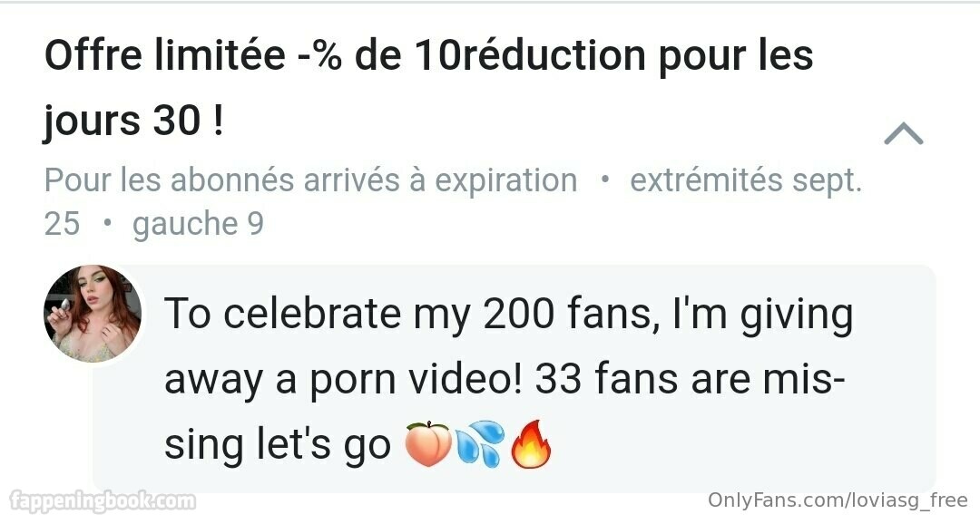
Task: Click "Pour les abonnés arrivés à expiration"
Action: [x=310, y=180]
